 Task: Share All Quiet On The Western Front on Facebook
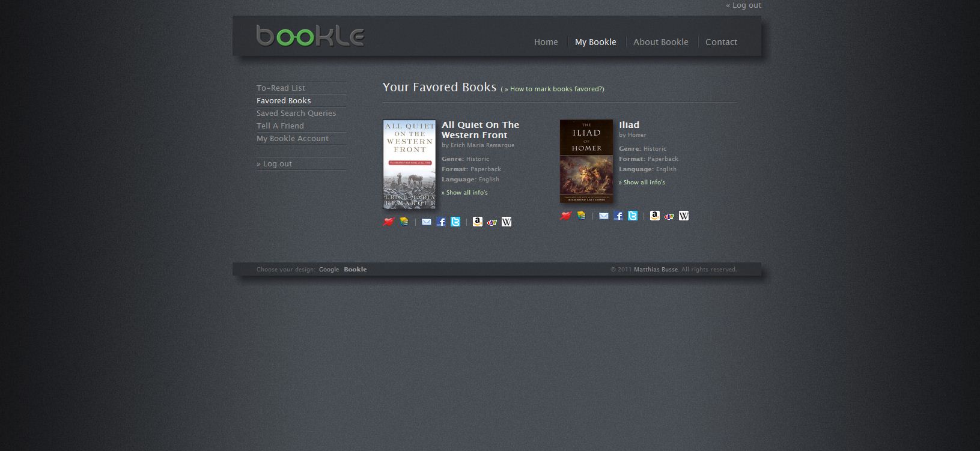pyautogui.click(x=441, y=222)
